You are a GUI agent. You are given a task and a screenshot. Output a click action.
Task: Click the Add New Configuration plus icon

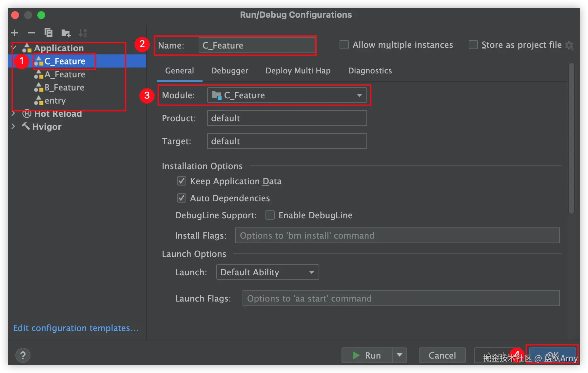coord(14,33)
